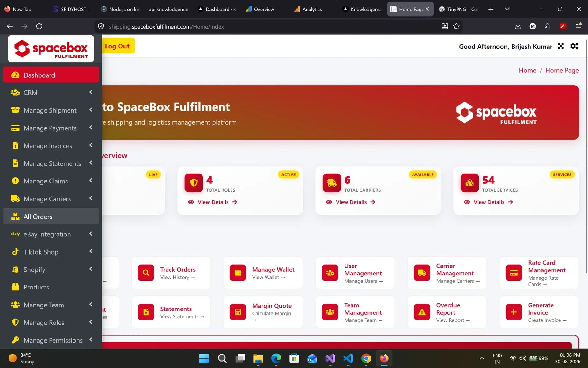View Details for Total Carriers
The width and height of the screenshot is (588, 368).
(351, 202)
